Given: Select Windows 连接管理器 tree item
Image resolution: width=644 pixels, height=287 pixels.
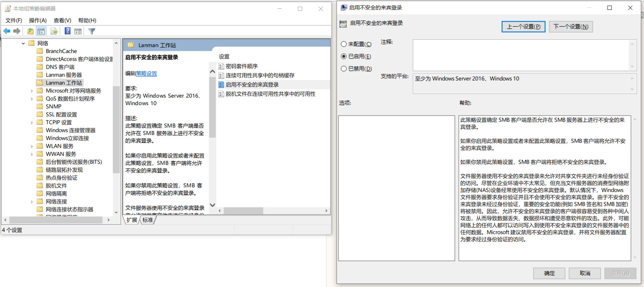Looking at the screenshot, I should [x=71, y=130].
